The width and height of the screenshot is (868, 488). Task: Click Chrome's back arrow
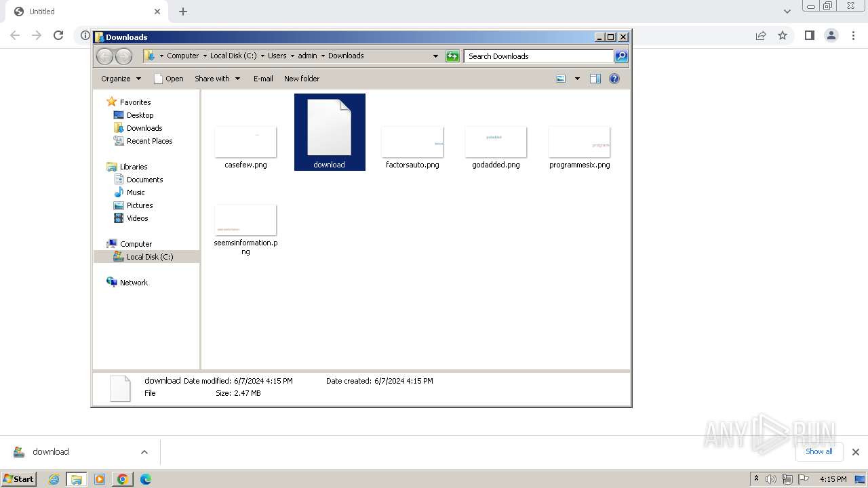15,35
